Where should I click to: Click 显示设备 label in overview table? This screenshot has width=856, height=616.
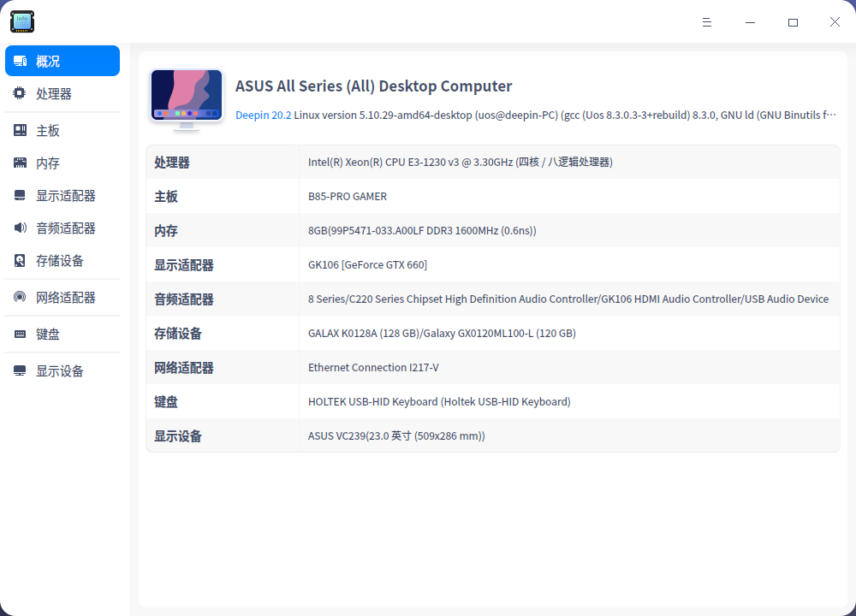[178, 436]
